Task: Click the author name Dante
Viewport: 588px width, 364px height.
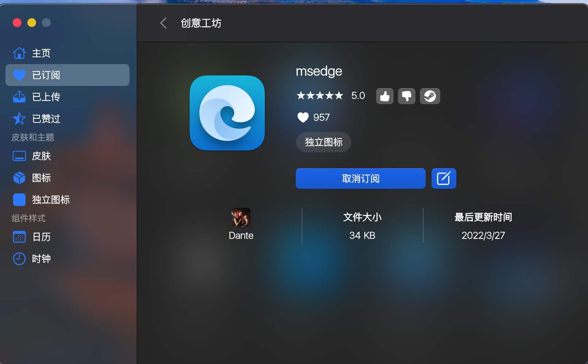Action: [241, 235]
